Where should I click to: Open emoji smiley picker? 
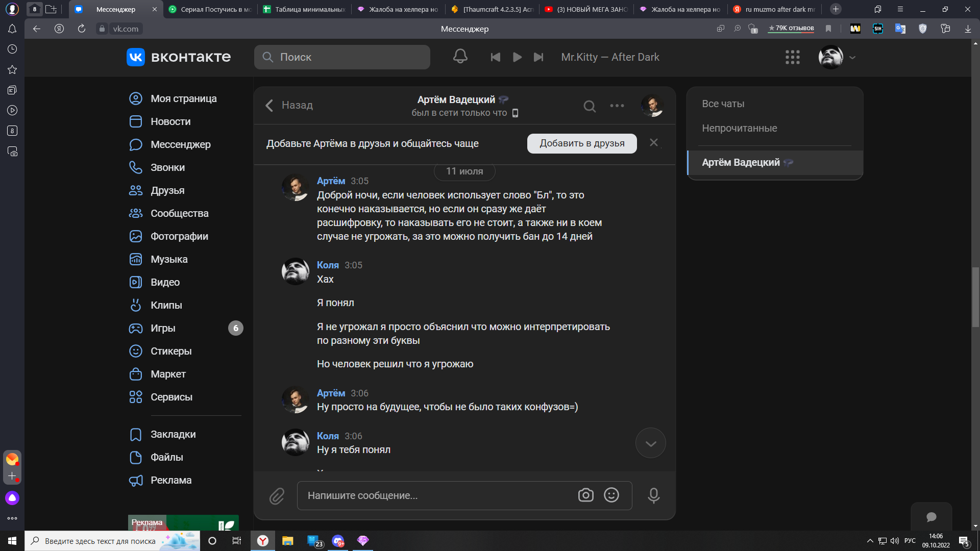tap(611, 495)
